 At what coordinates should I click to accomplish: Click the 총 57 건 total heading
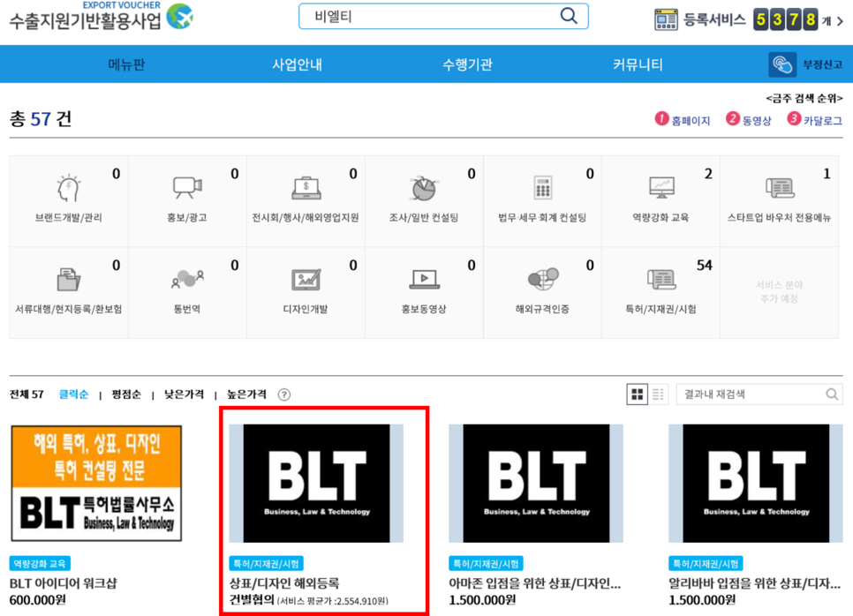pos(41,118)
